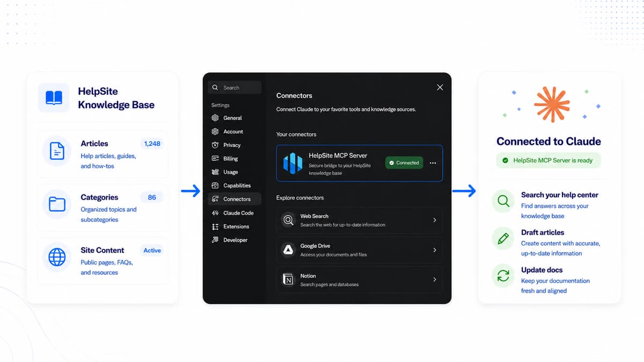Screen dimensions: 644x362
Task: Click the Web Search connector icon
Action: click(289, 220)
